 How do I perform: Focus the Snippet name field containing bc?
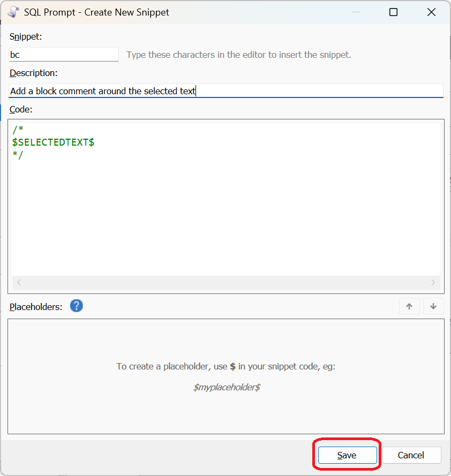click(x=64, y=55)
